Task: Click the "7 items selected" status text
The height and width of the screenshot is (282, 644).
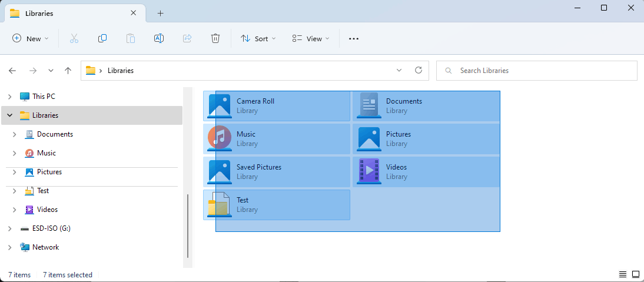Action: click(68, 274)
